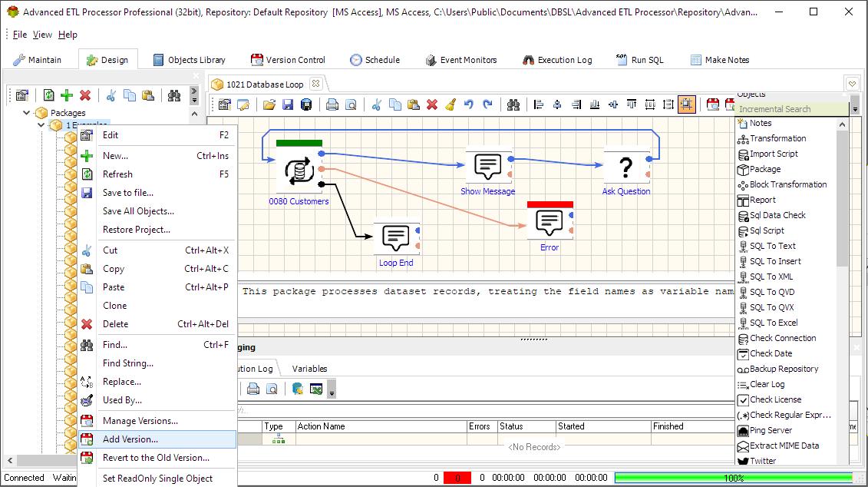Switch to the Run SQL tab
The width and height of the screenshot is (868, 487).
[639, 60]
